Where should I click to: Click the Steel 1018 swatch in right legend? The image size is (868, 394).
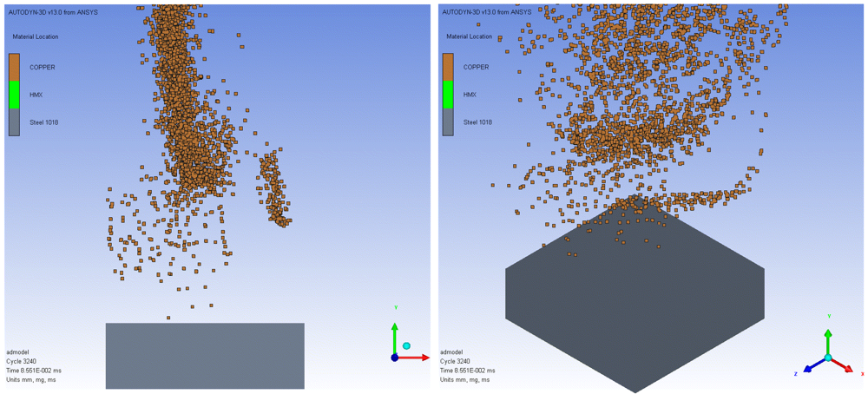[449, 122]
